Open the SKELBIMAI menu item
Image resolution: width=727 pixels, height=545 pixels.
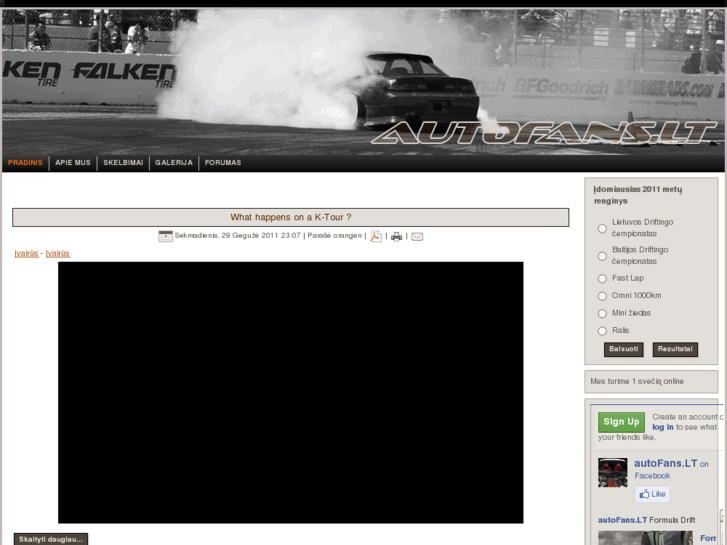[123, 163]
